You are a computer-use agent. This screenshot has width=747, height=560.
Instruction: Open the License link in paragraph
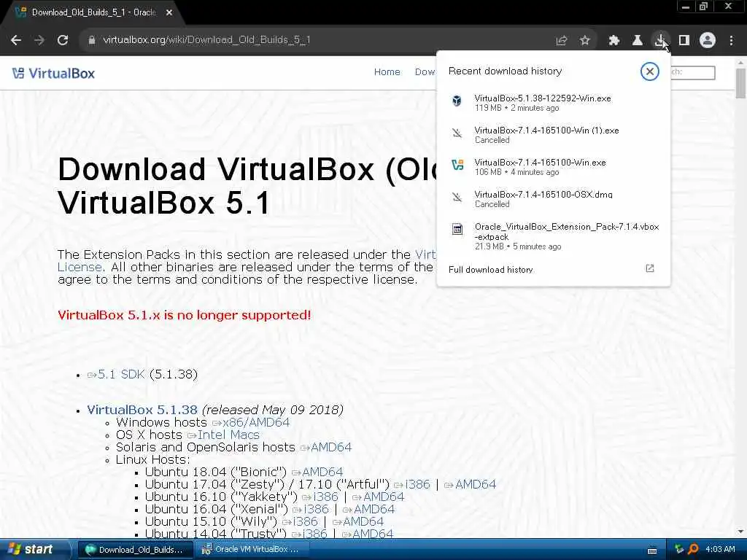[80, 267]
